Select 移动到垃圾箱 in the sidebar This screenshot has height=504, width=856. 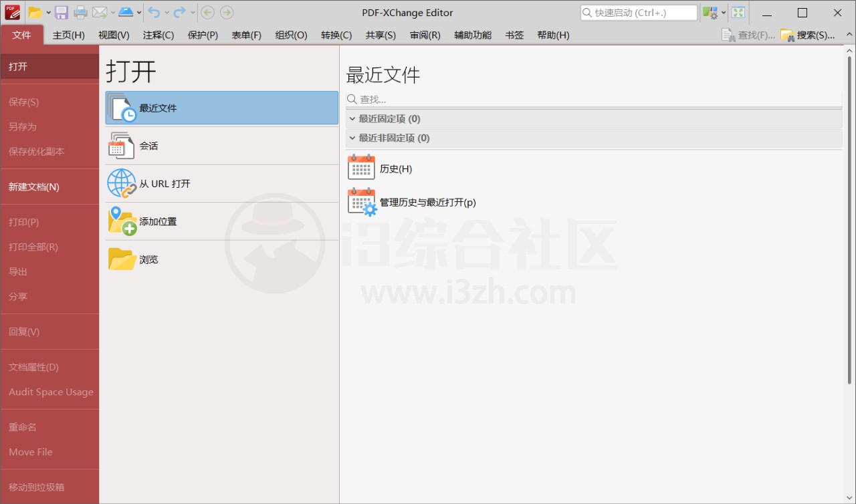[x=49, y=487]
